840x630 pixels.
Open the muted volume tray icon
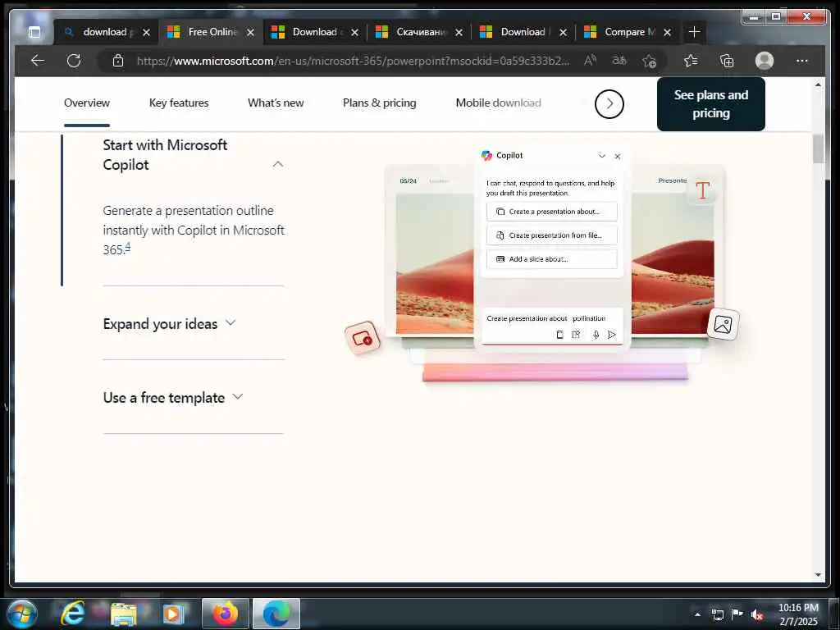[x=757, y=614]
